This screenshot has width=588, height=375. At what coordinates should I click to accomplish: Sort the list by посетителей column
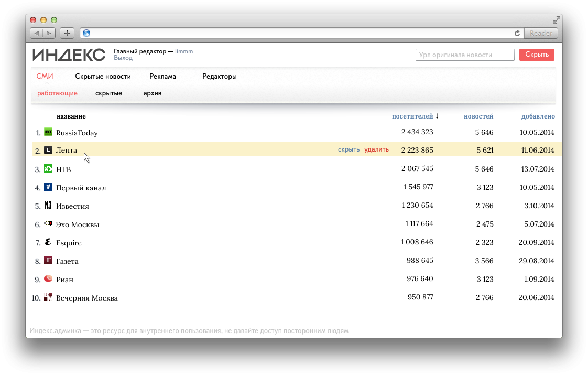point(412,116)
